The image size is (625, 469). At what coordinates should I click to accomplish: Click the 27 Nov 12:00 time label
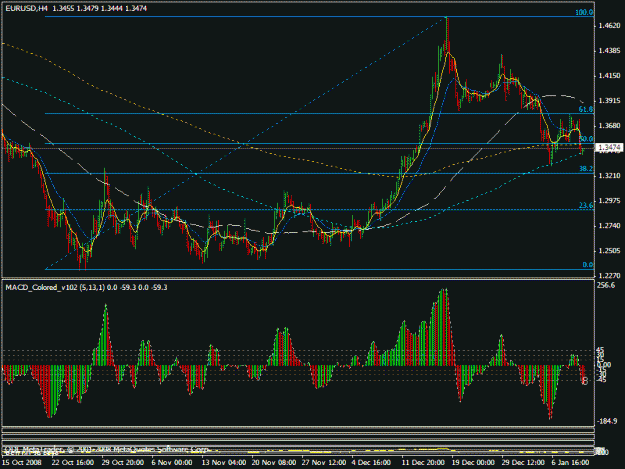tap(323, 463)
